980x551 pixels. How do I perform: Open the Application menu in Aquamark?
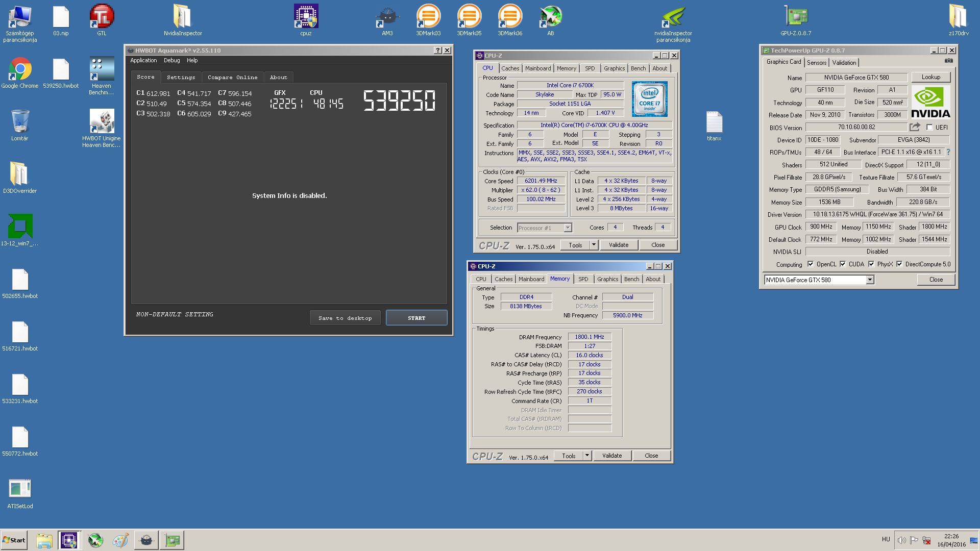tap(143, 60)
